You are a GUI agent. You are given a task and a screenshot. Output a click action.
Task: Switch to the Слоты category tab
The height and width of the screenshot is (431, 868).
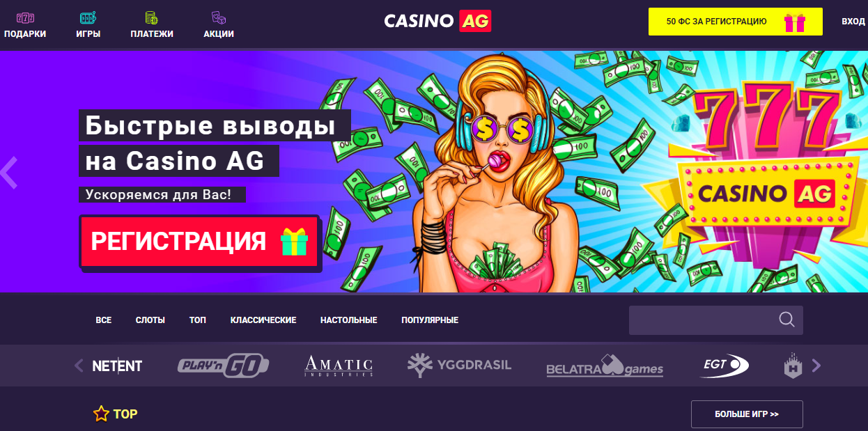tap(150, 320)
